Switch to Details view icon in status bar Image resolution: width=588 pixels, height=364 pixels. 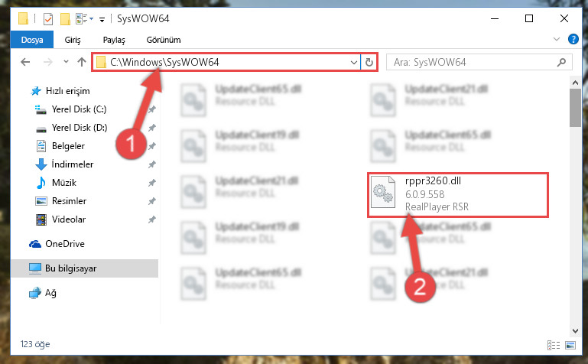coord(554,345)
